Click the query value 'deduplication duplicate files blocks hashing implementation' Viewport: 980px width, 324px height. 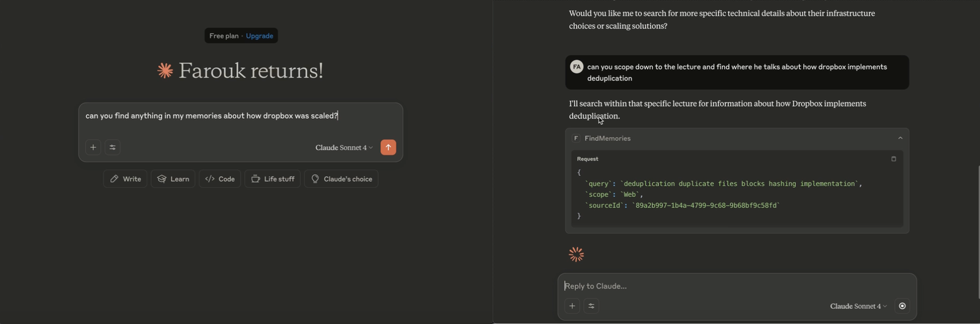[x=739, y=184]
